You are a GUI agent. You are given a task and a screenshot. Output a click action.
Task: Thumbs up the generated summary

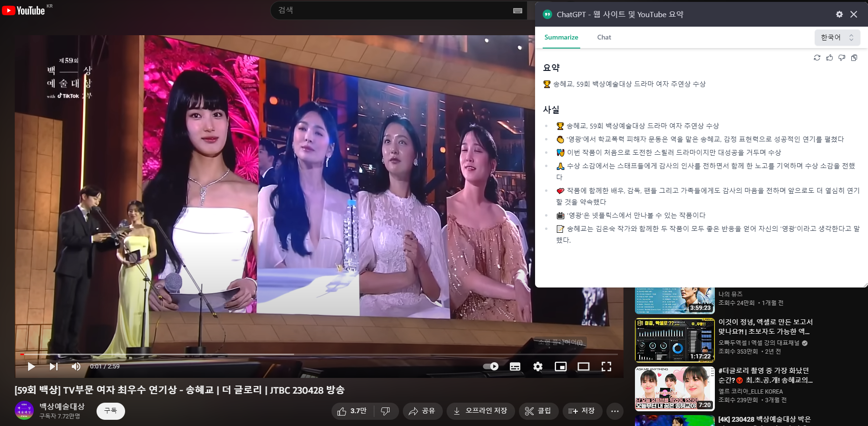click(829, 58)
